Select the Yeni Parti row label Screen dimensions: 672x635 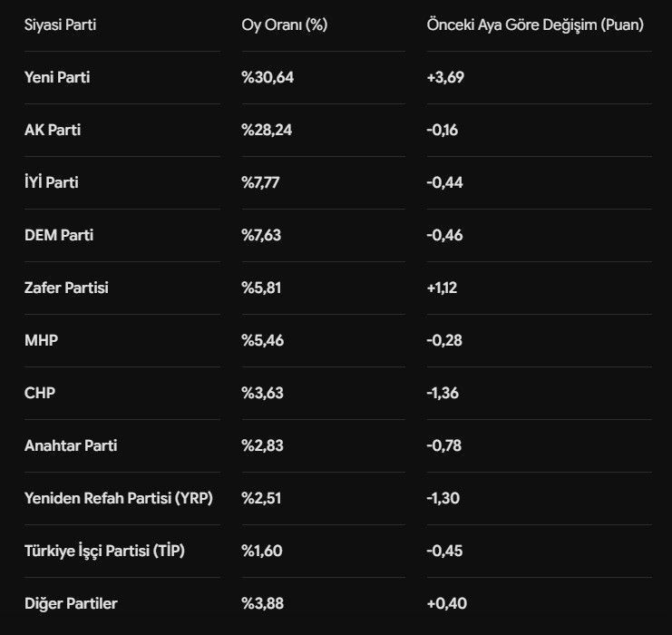click(x=57, y=78)
